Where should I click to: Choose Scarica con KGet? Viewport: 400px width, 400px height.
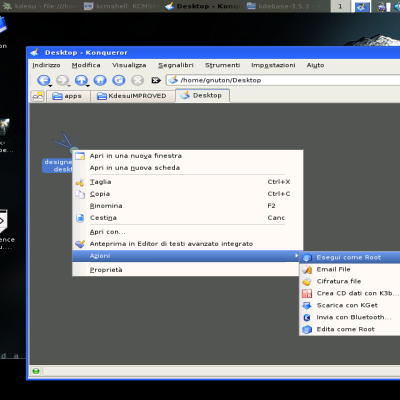coord(350,305)
